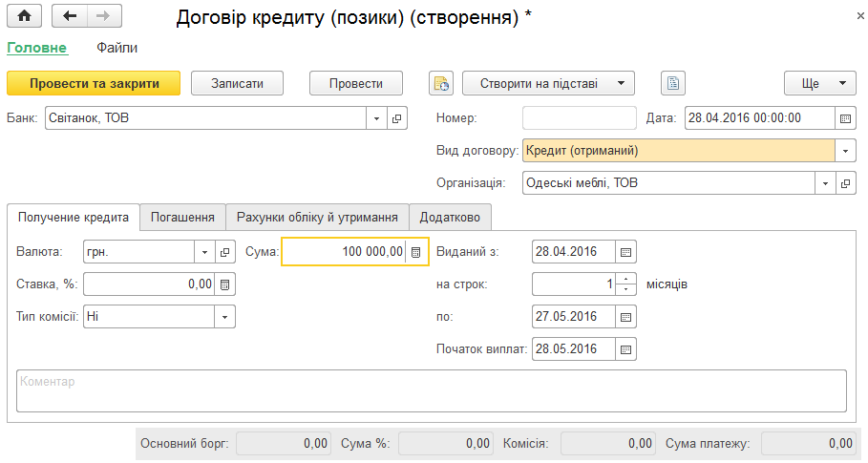
Task: Expand the Організація dropdown
Action: click(x=825, y=183)
